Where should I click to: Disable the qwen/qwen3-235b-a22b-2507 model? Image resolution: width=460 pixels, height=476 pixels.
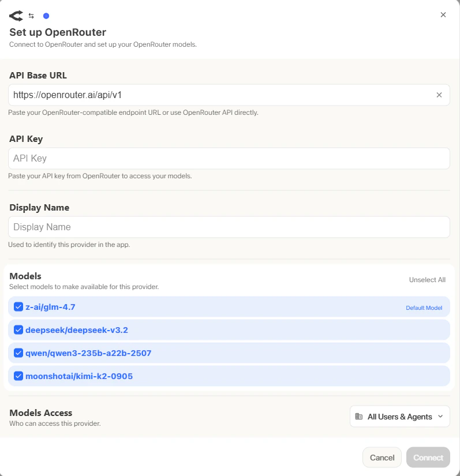(18, 353)
